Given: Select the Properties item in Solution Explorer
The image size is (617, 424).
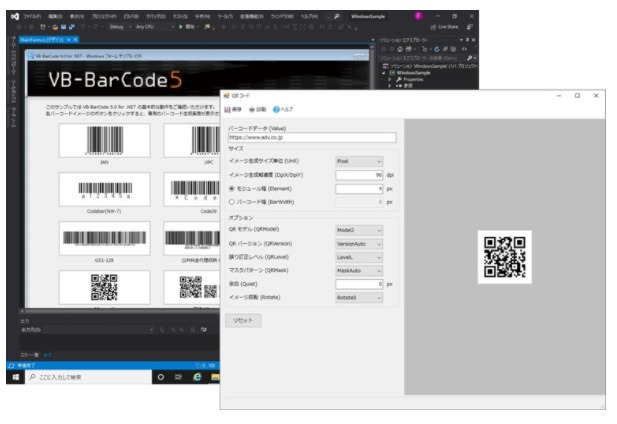Looking at the screenshot, I should 413,79.
